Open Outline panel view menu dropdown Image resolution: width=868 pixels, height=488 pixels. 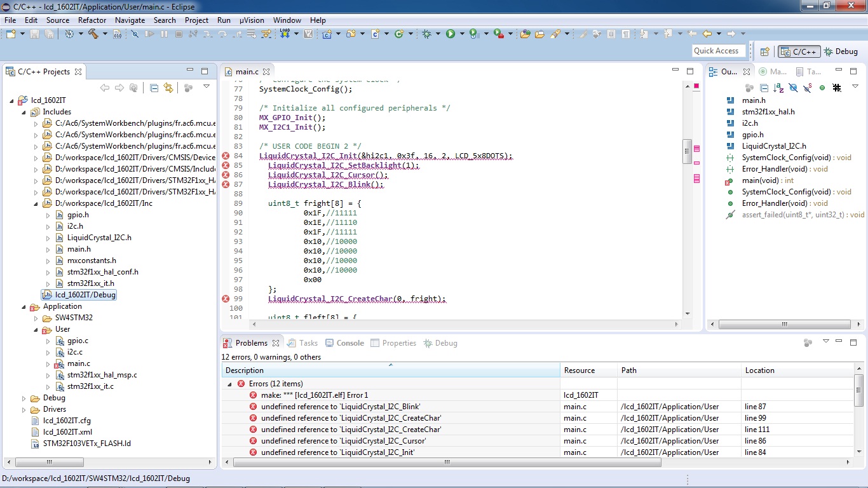[x=855, y=86]
